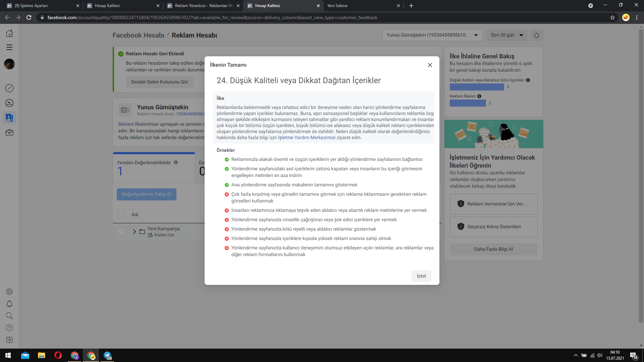Viewport: 644px width, 362px height.
Task: Open the İşletme Yardım Merkezimizi link
Action: (x=307, y=137)
